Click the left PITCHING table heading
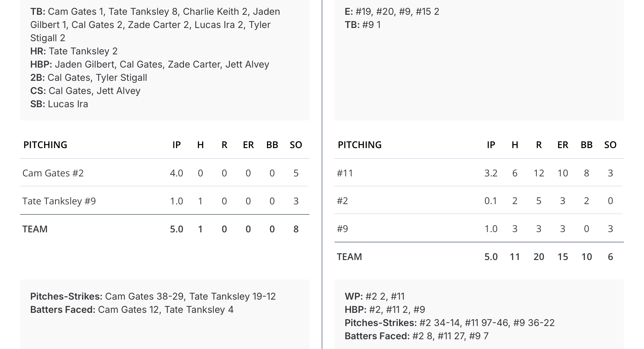Viewport: 644px width, 349px height. tap(45, 145)
